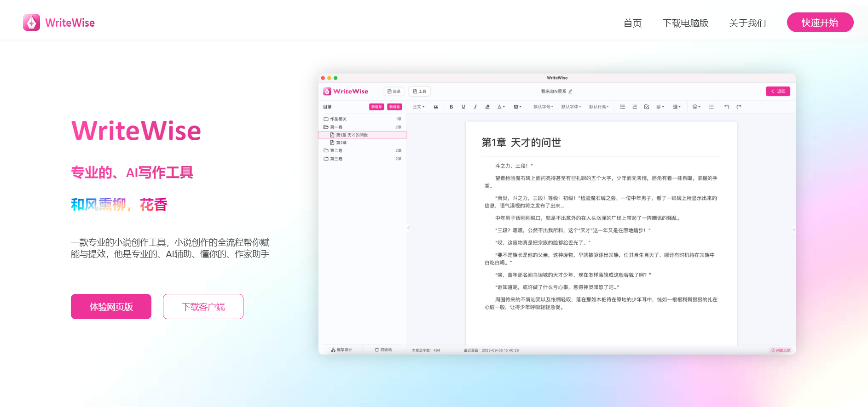
Task: Click the clear-format eraser icon
Action: click(487, 107)
